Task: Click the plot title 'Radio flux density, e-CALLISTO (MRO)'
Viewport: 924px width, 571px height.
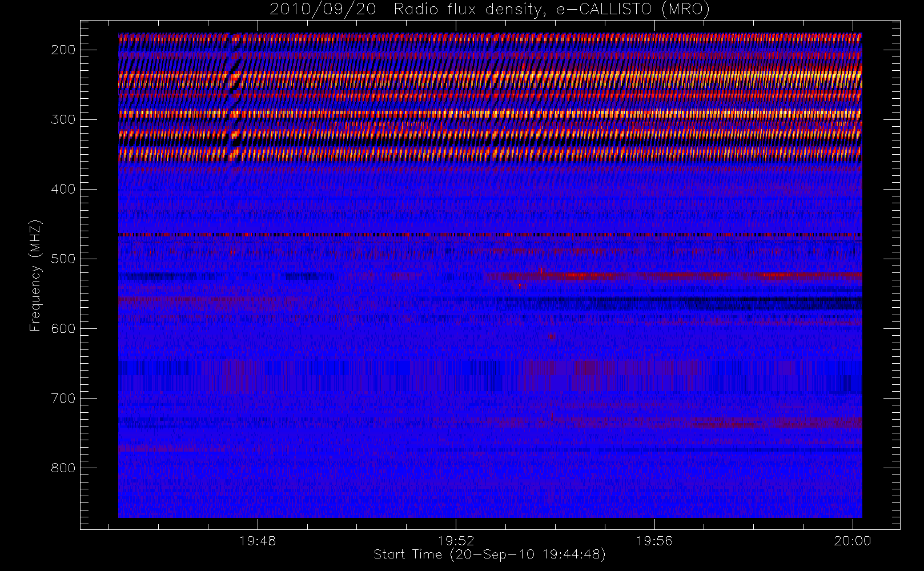Action: click(x=552, y=10)
